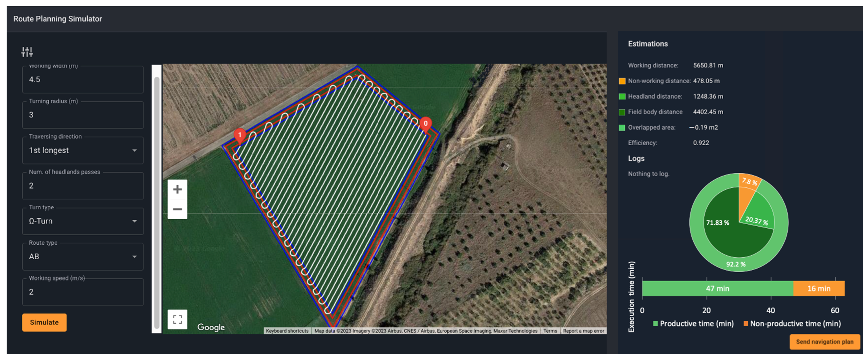868x360 pixels.
Task: Click the settings panel scrollbar
Action: point(157,202)
